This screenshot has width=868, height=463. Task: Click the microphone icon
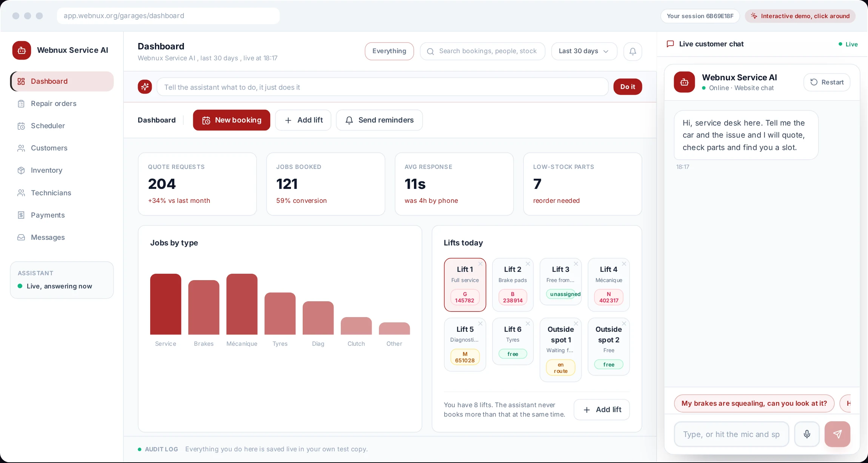click(807, 434)
